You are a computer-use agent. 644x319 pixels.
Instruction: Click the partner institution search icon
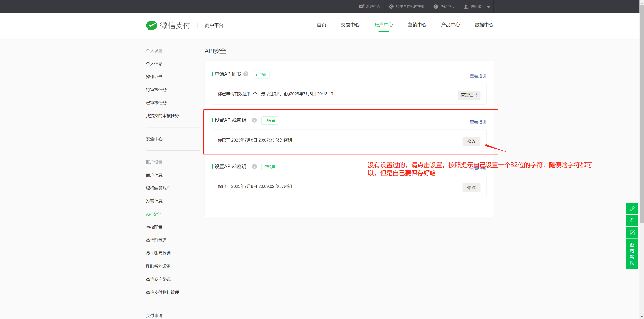tap(391, 7)
